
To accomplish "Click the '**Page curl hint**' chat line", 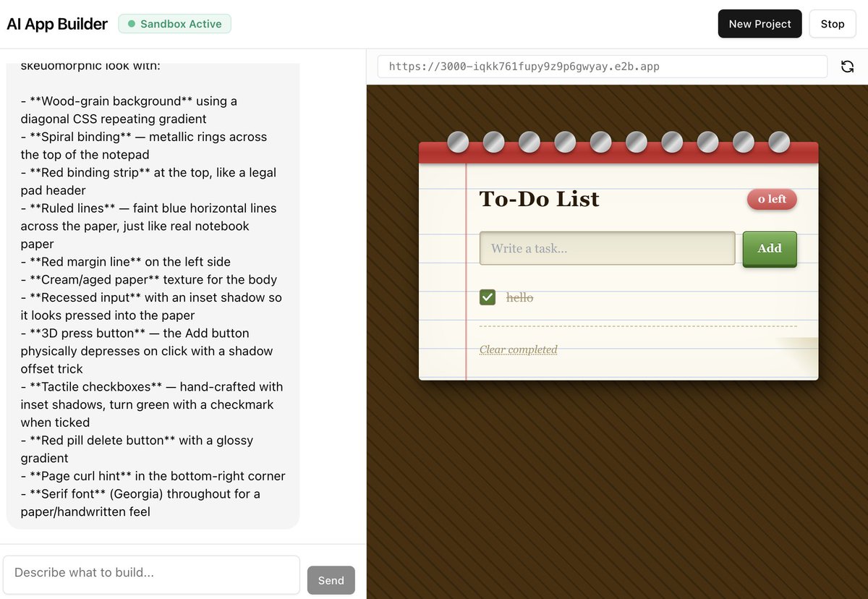I will 153,476.
